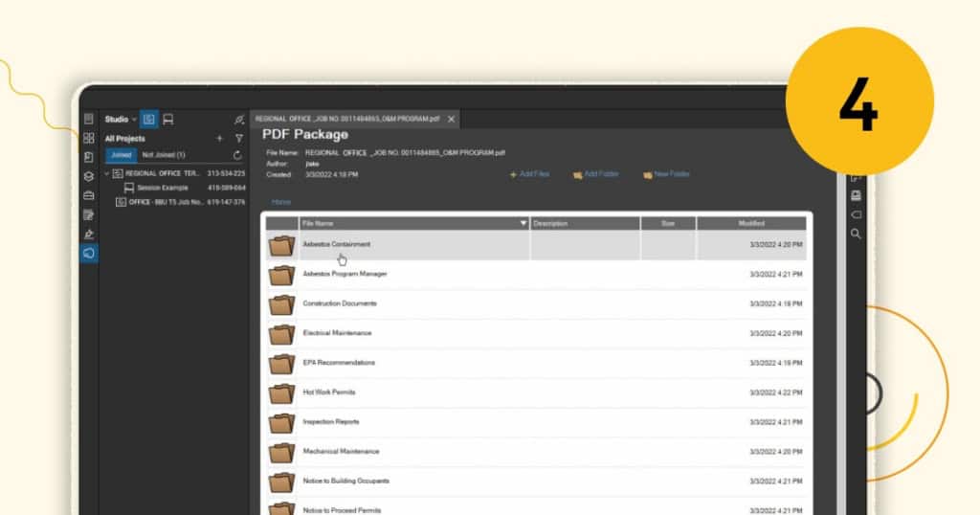Open the Tool Chest briefcase icon

coord(89,195)
